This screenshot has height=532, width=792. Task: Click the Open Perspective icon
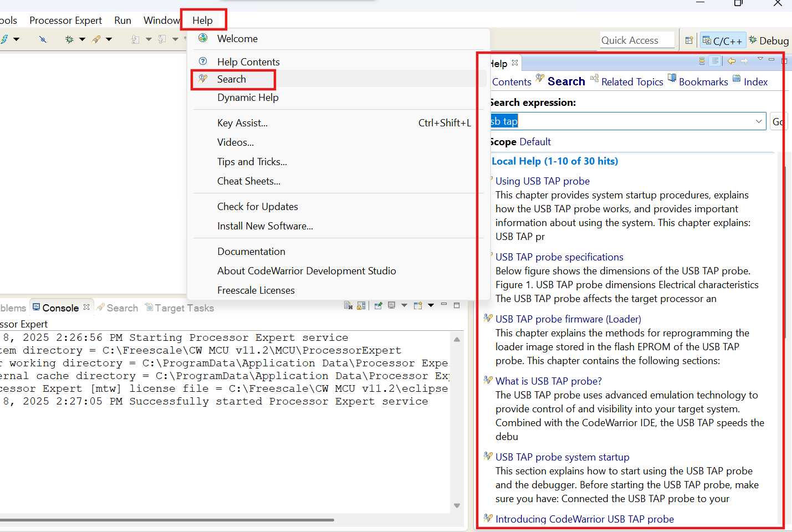689,40
